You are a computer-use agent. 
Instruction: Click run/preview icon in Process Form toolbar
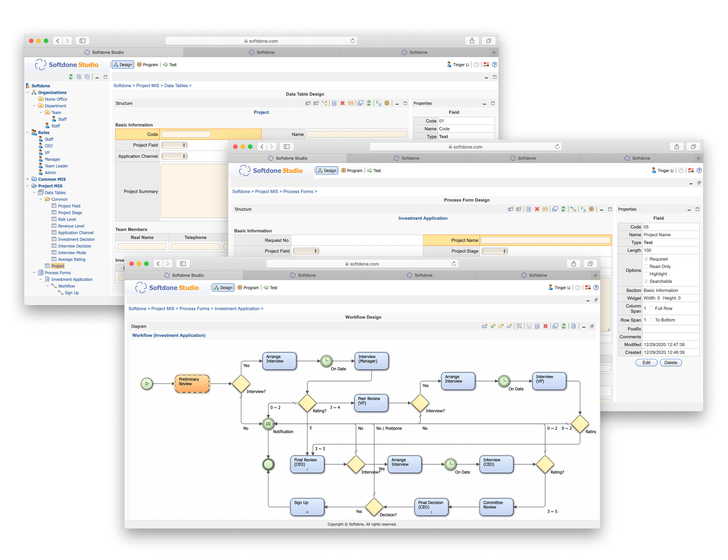click(583, 209)
